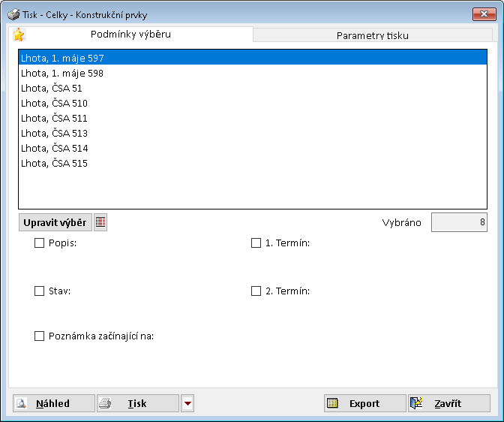Viewport: 504px width, 422px height.
Task: Click the Vybráno count field
Action: click(x=458, y=222)
